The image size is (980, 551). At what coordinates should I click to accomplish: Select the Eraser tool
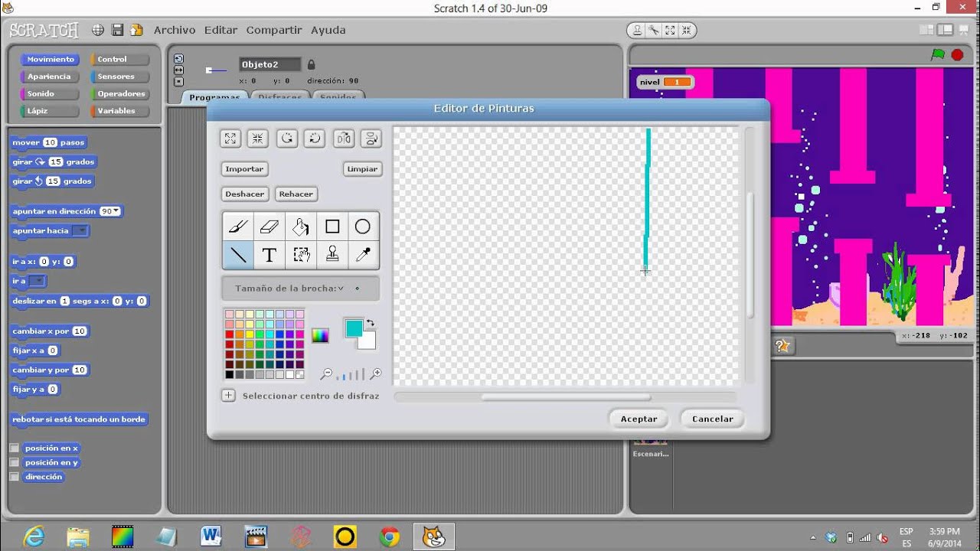pyautogui.click(x=269, y=227)
